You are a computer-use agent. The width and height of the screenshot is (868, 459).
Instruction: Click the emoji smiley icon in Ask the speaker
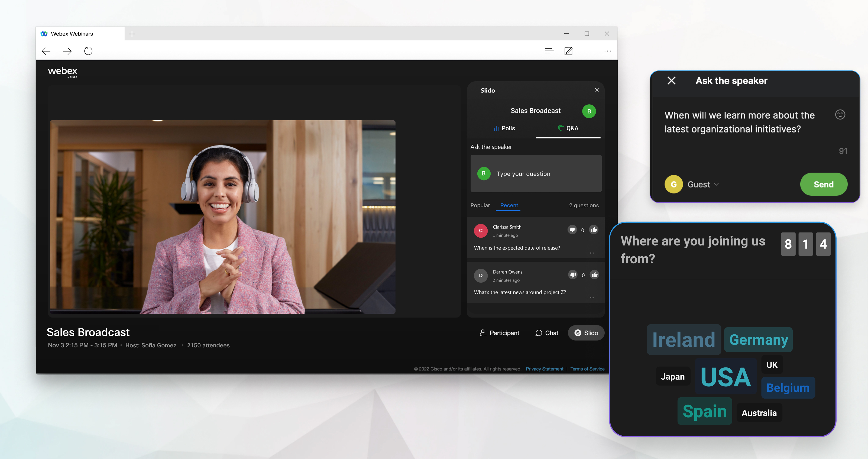click(x=839, y=115)
